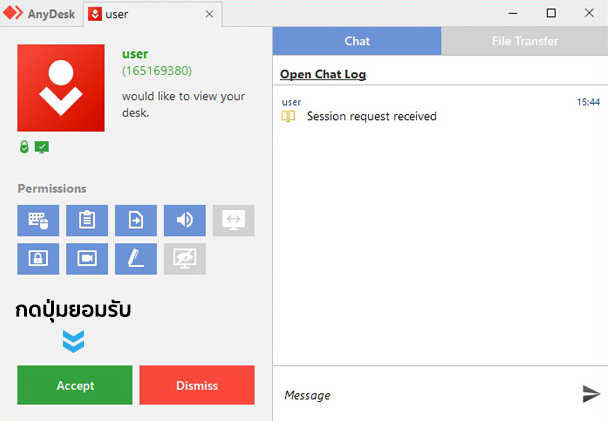Dismiss the incoming session request

(197, 385)
